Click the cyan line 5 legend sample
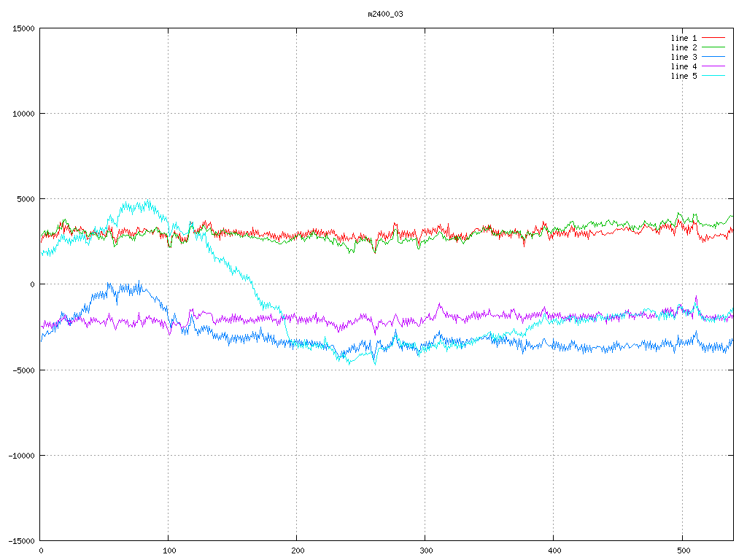 (x=713, y=76)
